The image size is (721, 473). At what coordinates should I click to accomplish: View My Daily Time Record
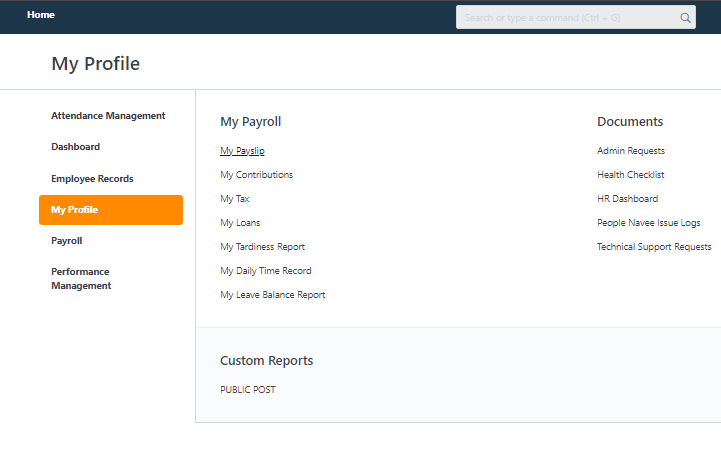[265, 271]
